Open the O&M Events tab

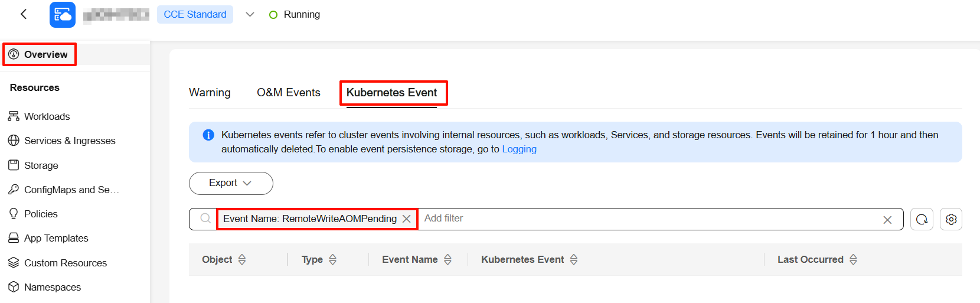click(288, 93)
